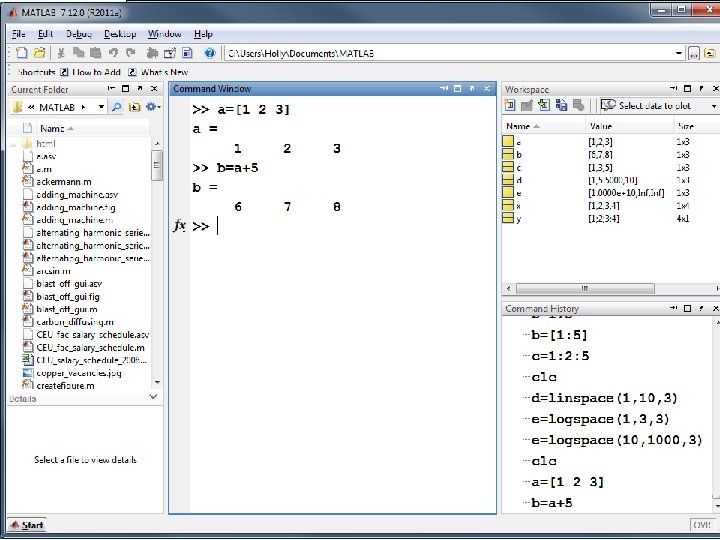Click Open Variable icon in Workspace toolbar
The height and width of the screenshot is (540, 720).
tap(527, 106)
